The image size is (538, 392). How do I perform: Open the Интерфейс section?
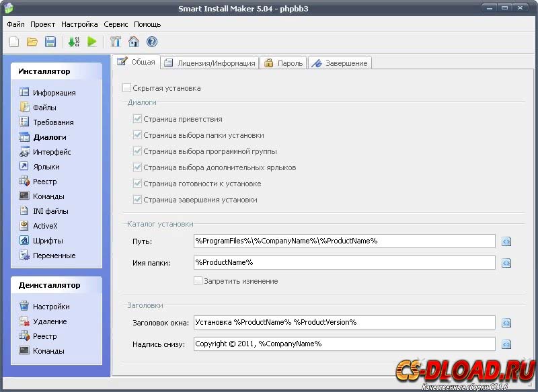point(45,152)
